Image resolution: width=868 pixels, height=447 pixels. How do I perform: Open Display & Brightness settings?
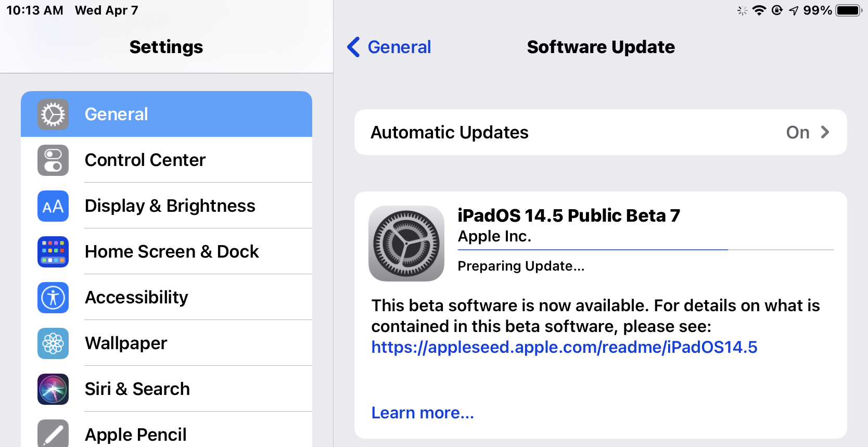(167, 206)
